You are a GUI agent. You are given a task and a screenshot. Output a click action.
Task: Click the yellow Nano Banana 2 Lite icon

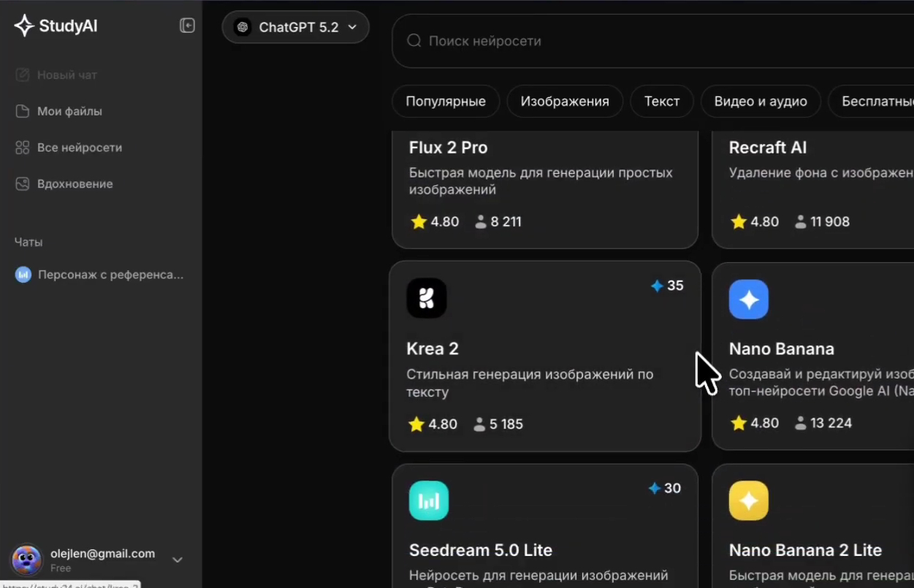749,500
